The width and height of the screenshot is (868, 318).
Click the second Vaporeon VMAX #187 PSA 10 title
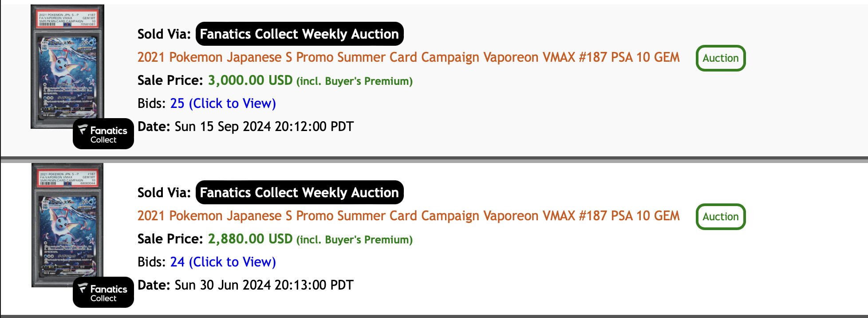tap(408, 216)
